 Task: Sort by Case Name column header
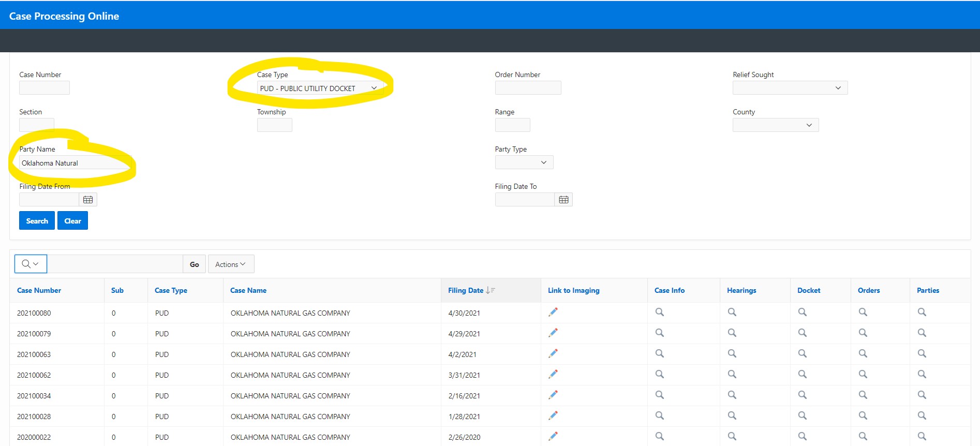248,290
